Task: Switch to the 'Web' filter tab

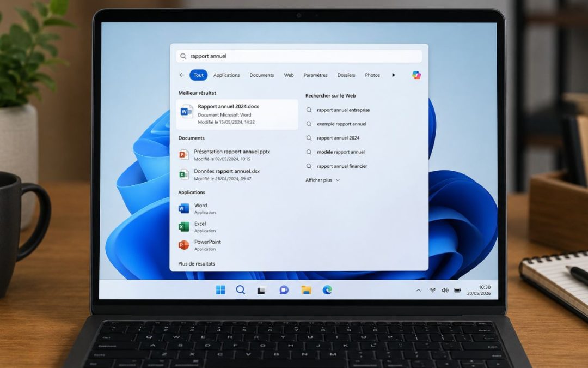Action: click(289, 75)
